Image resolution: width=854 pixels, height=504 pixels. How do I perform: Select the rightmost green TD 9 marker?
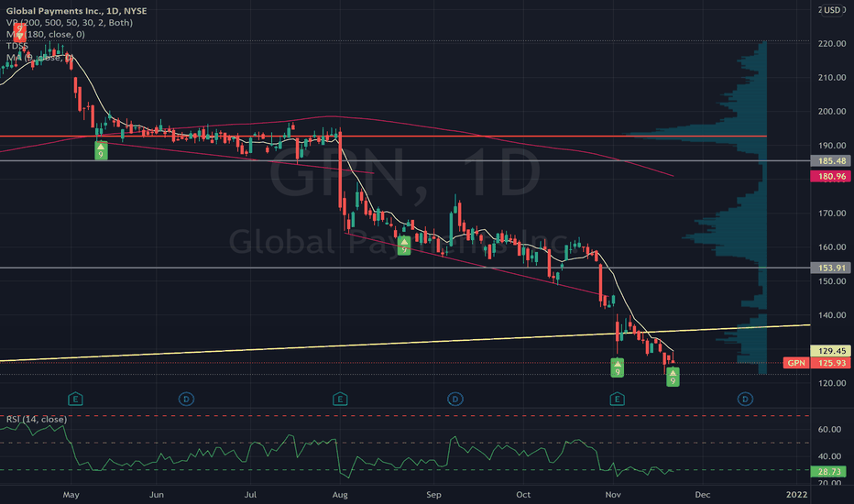coord(673,377)
